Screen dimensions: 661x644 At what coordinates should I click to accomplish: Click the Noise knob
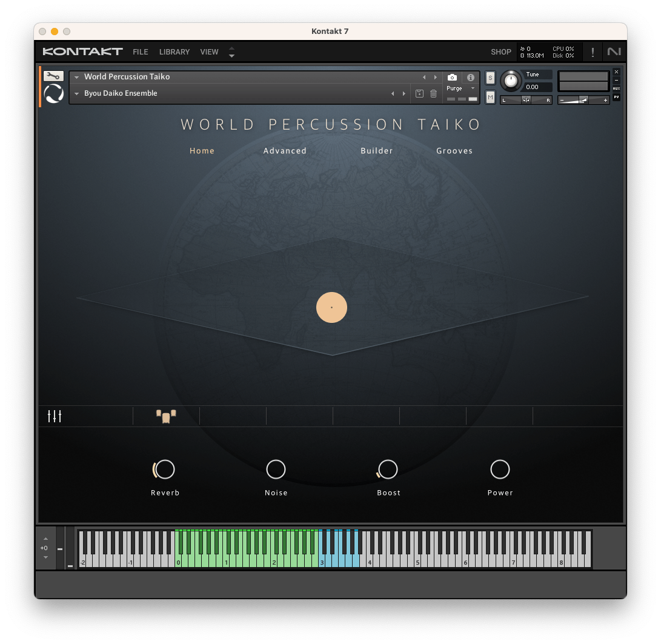point(276,469)
